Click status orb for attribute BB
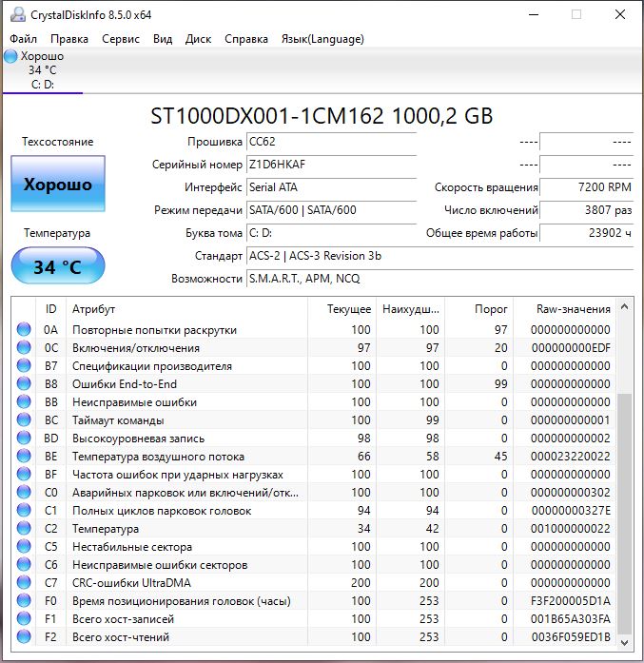Screen dimensions: 644x663 click(x=24, y=401)
